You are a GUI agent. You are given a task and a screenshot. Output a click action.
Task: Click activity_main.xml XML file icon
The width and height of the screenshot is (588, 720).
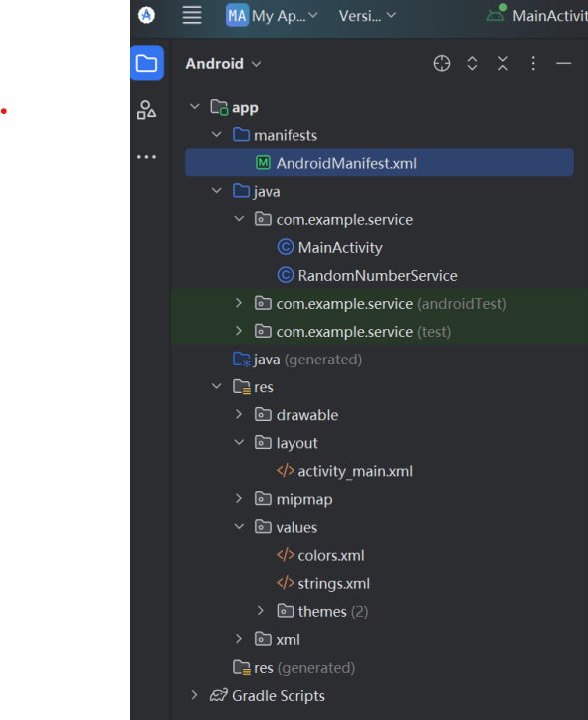pos(286,470)
